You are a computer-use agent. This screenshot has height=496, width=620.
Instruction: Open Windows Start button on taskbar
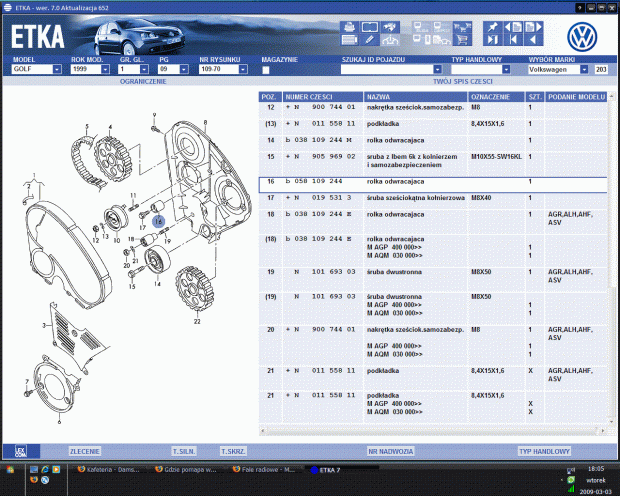tap(10, 470)
